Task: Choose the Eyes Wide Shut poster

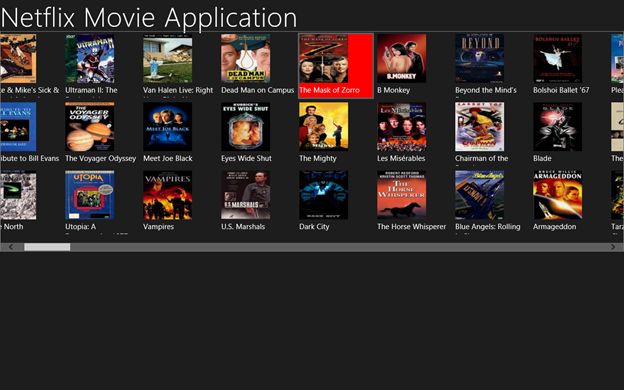Action: click(x=246, y=127)
